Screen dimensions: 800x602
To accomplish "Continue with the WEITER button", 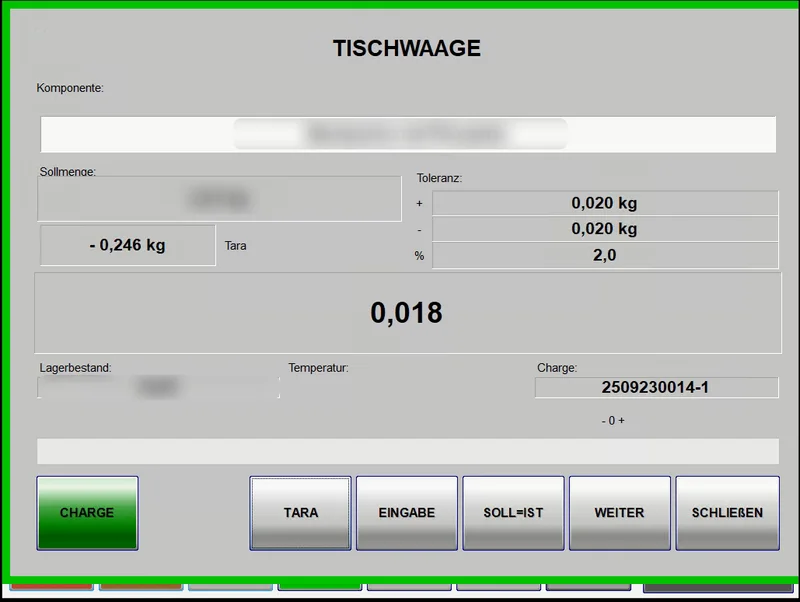I will tap(619, 513).
